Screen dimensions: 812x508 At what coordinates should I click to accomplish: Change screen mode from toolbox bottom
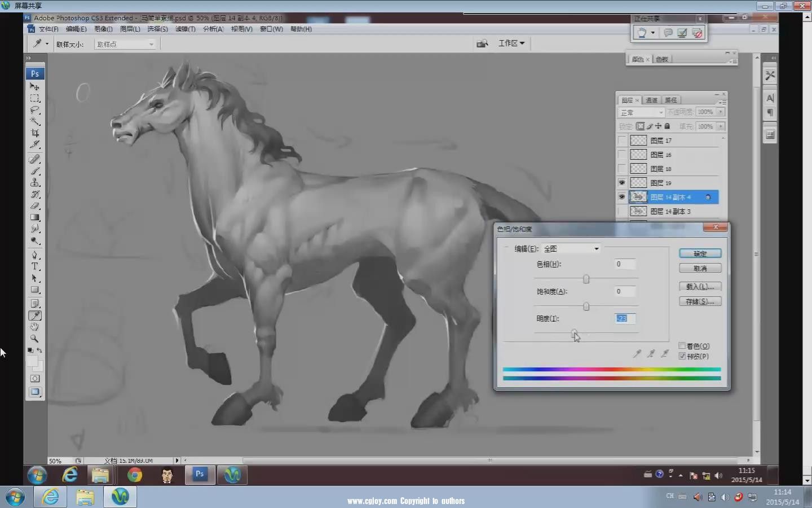(34, 392)
